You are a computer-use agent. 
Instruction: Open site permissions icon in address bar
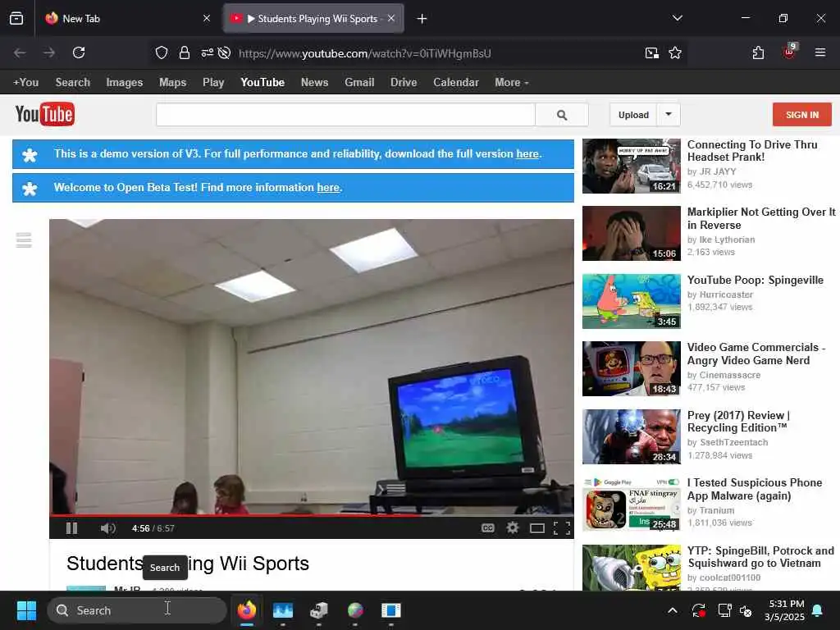[207, 52]
